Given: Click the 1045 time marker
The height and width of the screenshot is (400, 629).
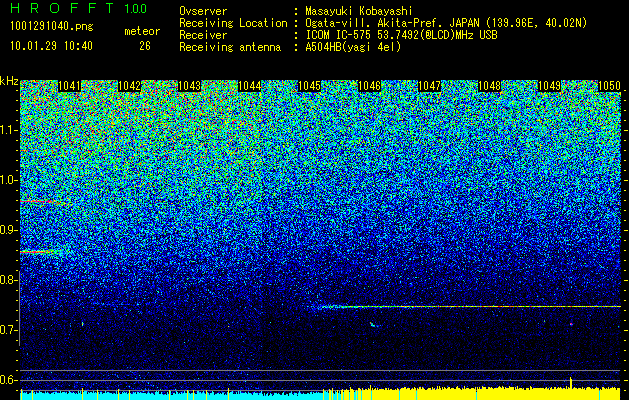Looking at the screenshot, I should (310, 86).
